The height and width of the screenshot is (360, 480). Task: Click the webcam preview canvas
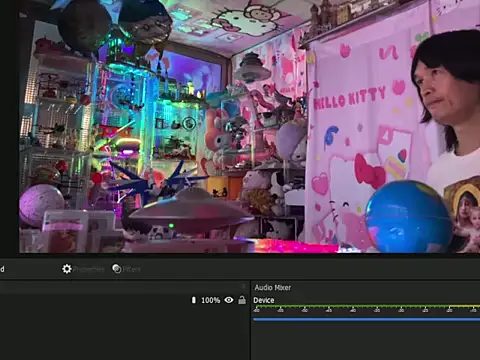click(x=249, y=126)
